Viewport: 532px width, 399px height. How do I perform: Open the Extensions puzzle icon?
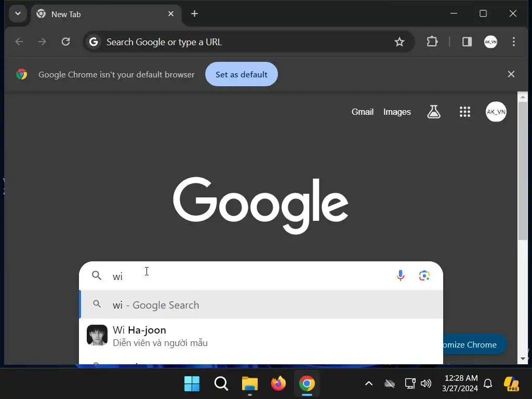pos(432,42)
